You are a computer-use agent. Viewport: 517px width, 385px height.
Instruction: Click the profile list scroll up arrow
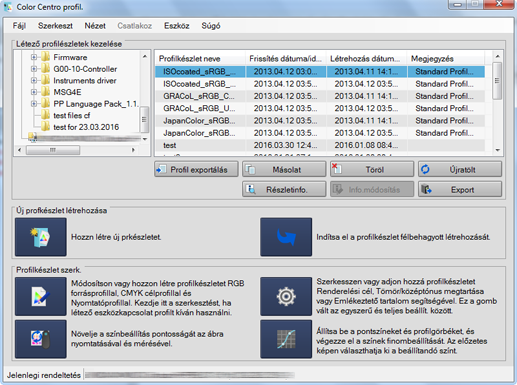pos(497,56)
